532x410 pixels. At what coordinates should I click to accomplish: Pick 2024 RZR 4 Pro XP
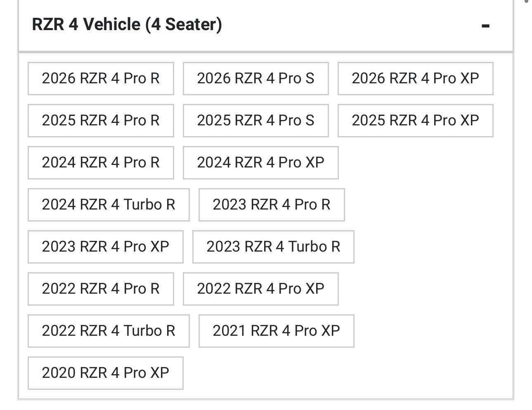point(260,163)
